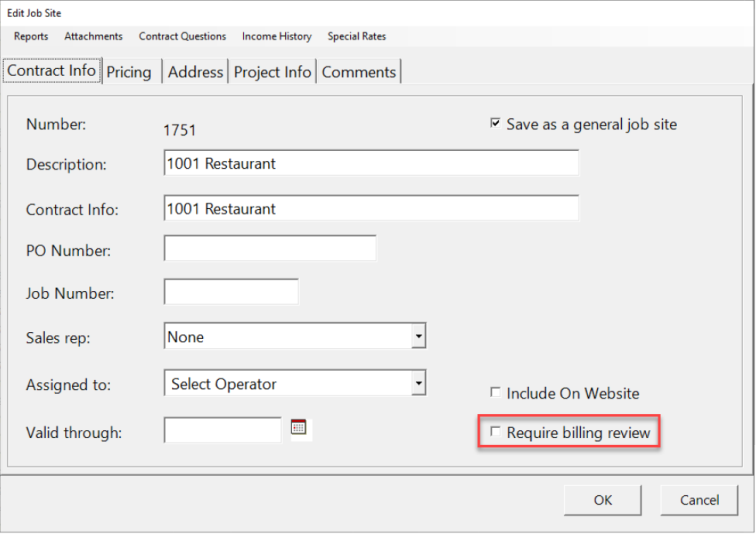Screen dimensions: 756x534
Task: Toggle Include On Website checkbox
Action: (x=495, y=393)
